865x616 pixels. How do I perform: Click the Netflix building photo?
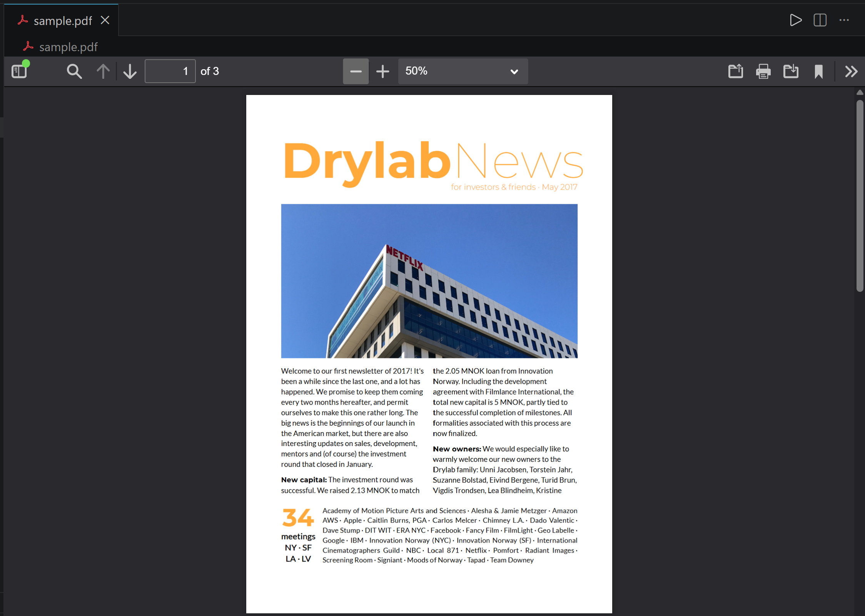pyautogui.click(x=429, y=281)
